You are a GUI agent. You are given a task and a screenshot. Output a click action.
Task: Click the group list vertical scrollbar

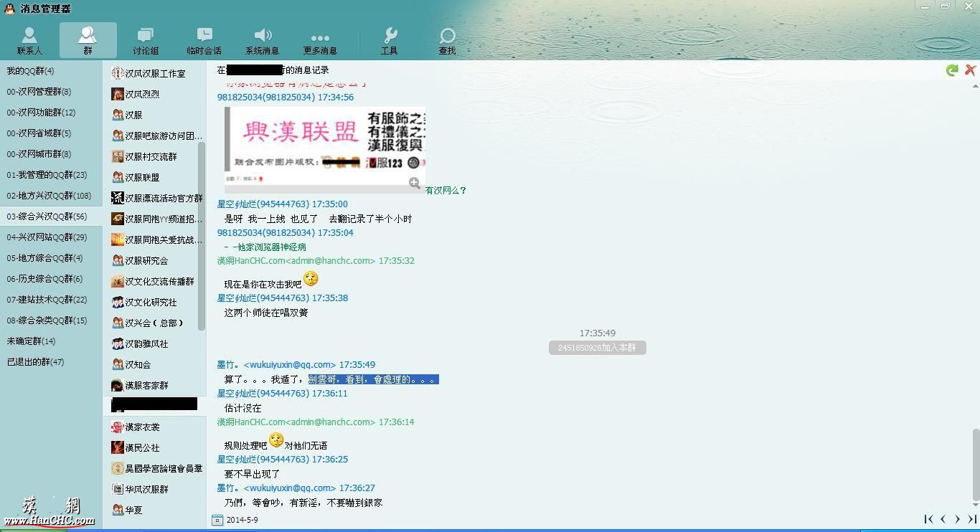point(202,237)
